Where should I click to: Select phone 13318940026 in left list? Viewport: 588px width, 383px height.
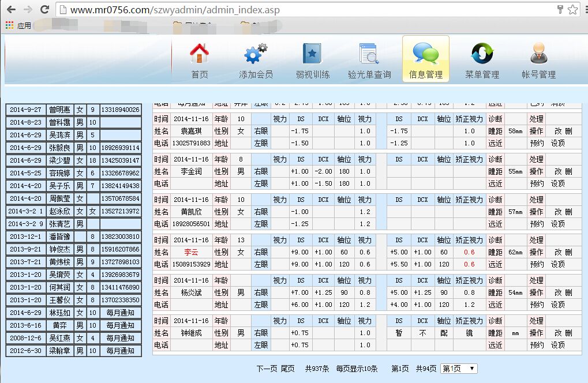(121, 110)
